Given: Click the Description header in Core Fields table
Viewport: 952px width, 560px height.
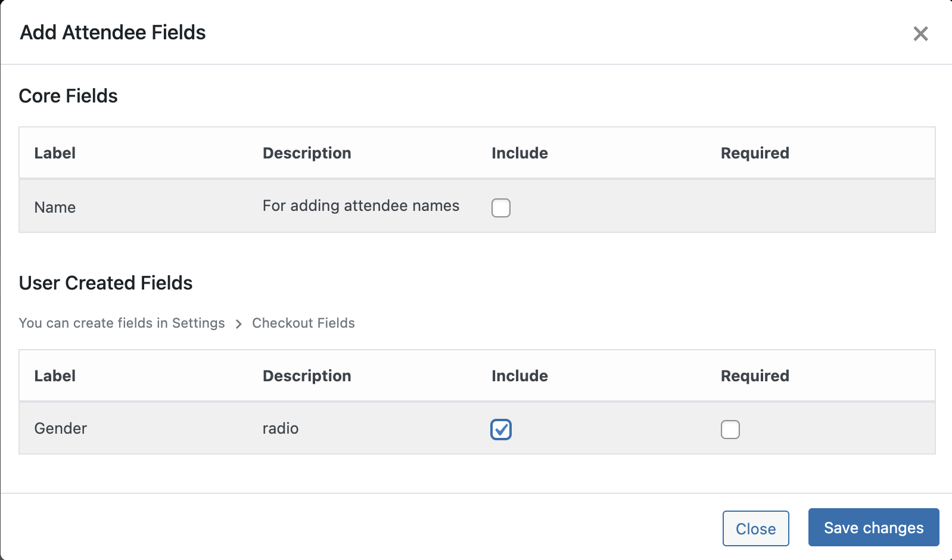Looking at the screenshot, I should tap(307, 153).
